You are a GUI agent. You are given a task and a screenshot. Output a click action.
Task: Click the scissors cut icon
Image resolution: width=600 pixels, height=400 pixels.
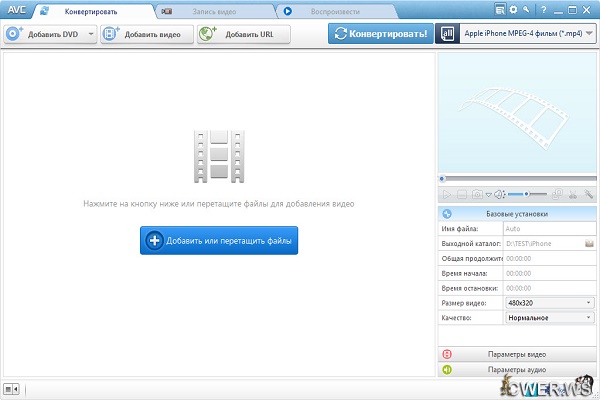pos(574,194)
